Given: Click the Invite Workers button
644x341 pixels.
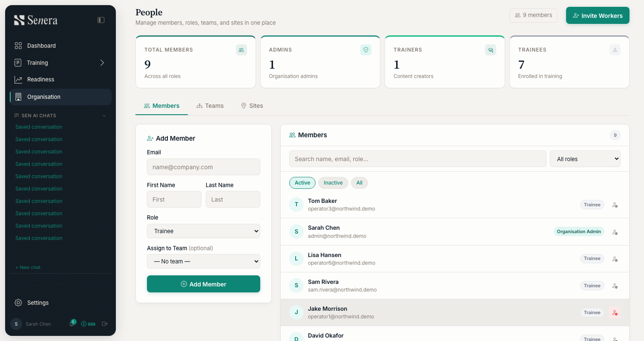Looking at the screenshot, I should tap(598, 15).
